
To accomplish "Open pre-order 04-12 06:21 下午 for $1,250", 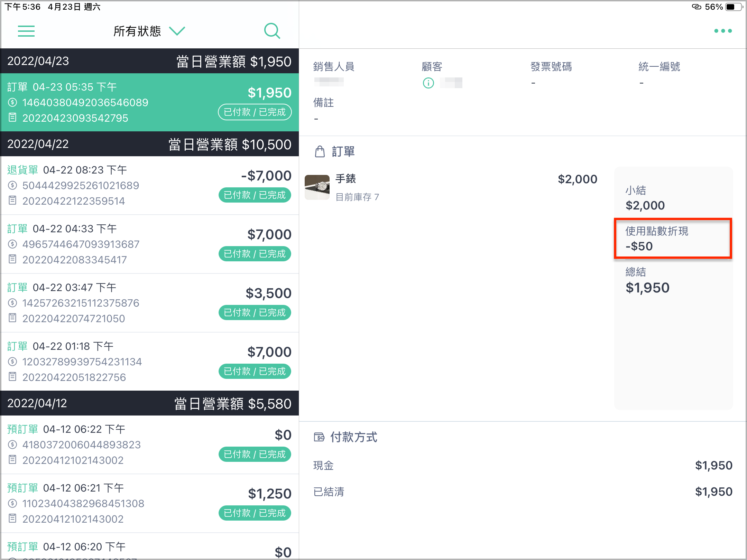I will click(x=150, y=503).
